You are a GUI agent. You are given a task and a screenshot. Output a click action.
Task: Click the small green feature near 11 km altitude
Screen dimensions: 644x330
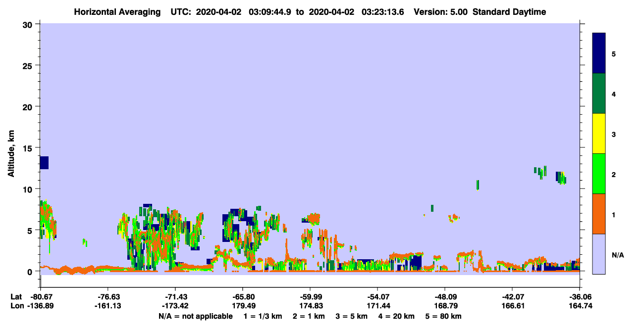[478, 185]
